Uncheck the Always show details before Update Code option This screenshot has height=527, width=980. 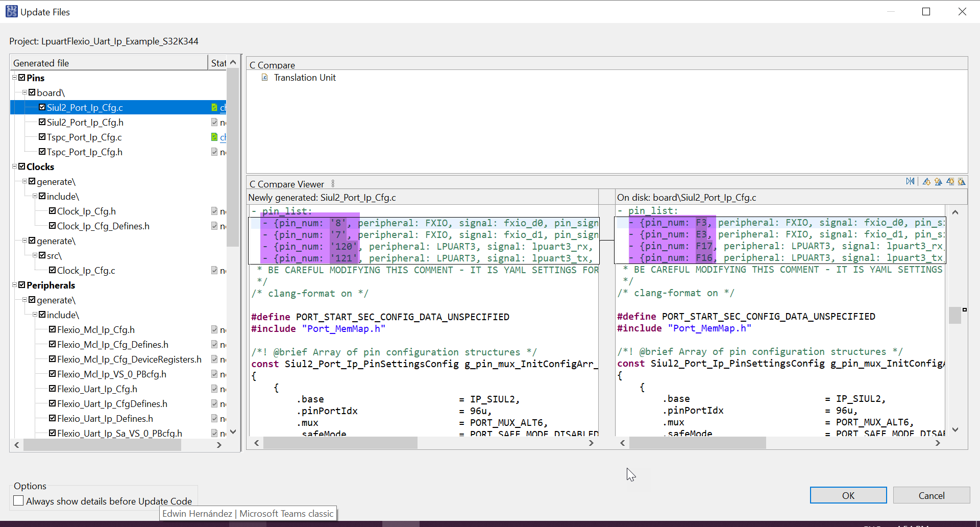point(18,501)
